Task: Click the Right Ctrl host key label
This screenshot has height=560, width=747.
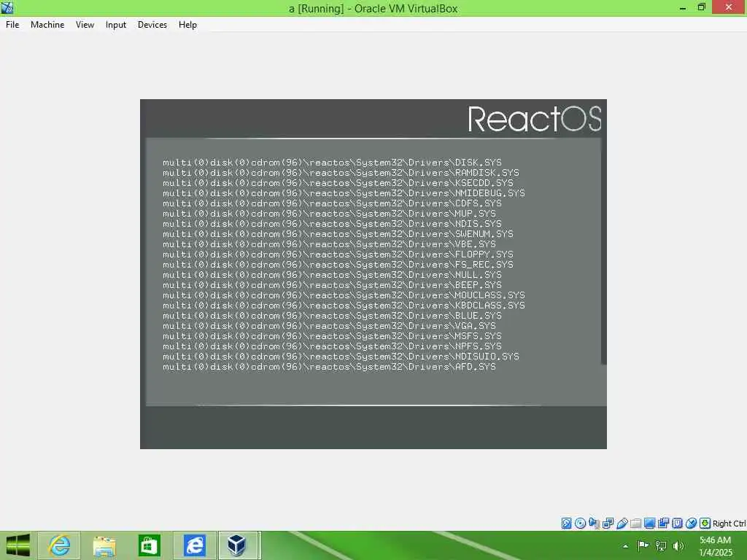Action: pos(729,524)
